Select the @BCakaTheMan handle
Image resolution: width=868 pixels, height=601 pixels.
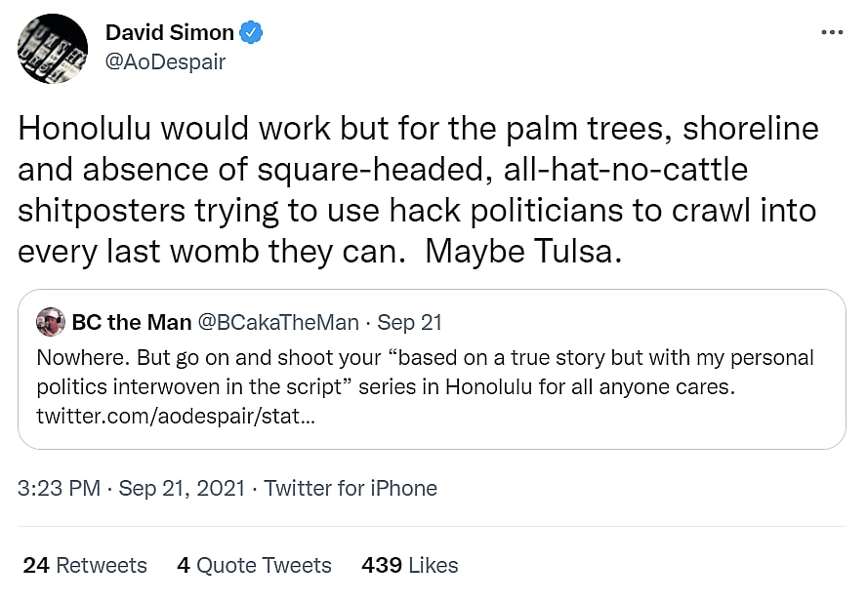(x=278, y=322)
